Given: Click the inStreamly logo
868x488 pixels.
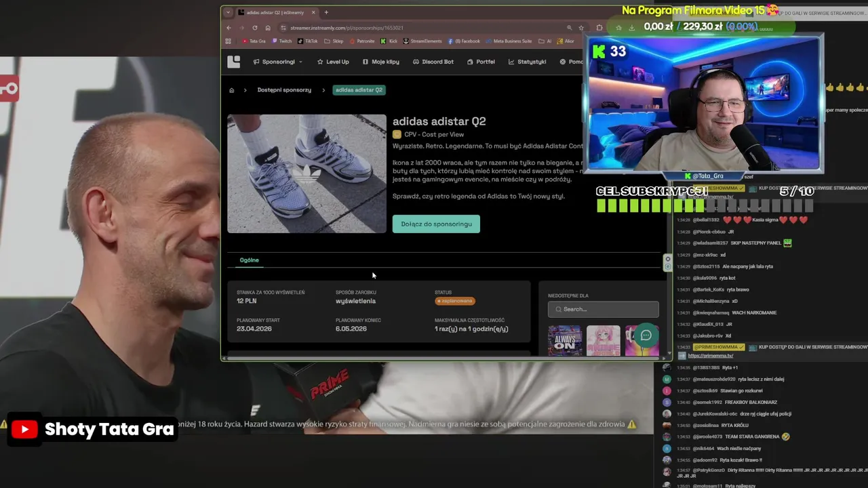Looking at the screenshot, I should [x=234, y=62].
